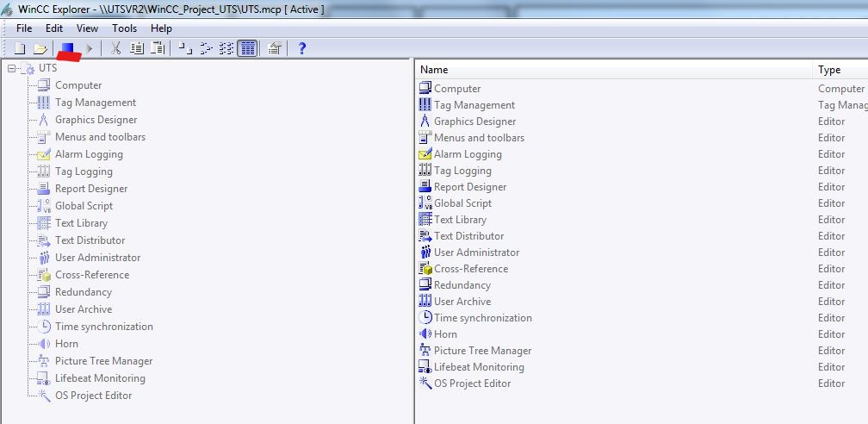This screenshot has width=868, height=424.
Task: Click the Paste clipboard toolbar icon
Action: tap(158, 49)
